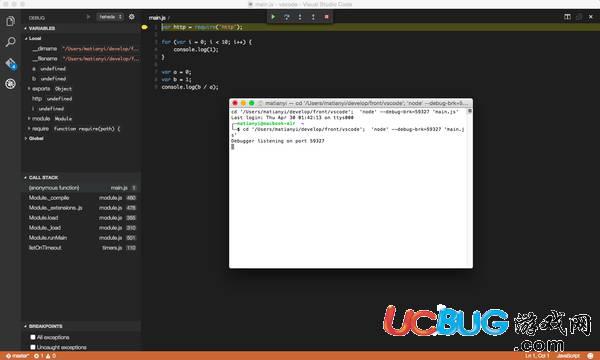Select the Module._compile stack frame
The image size is (600, 360).
82,198
